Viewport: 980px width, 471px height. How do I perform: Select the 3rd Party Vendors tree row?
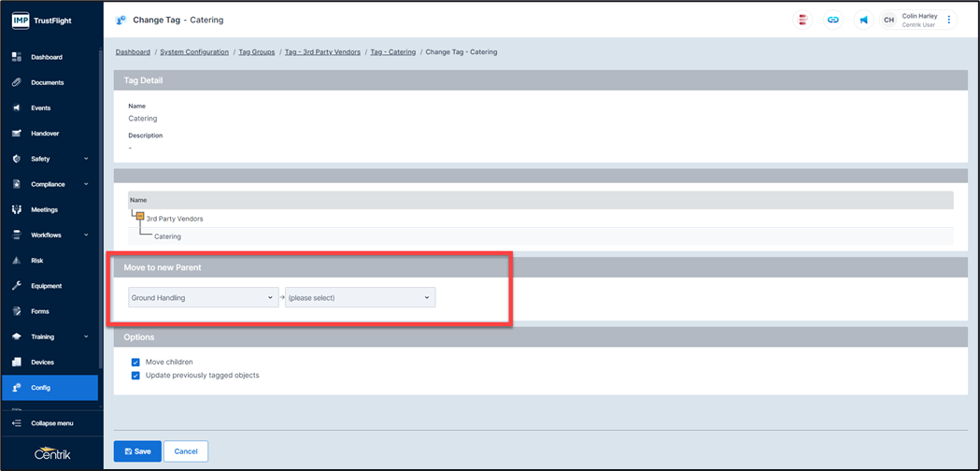541,219
